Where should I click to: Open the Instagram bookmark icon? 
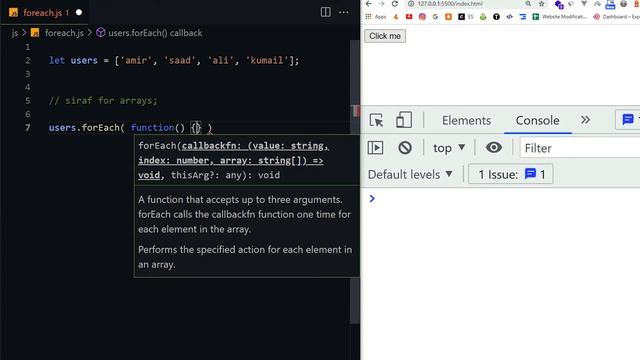(422, 17)
